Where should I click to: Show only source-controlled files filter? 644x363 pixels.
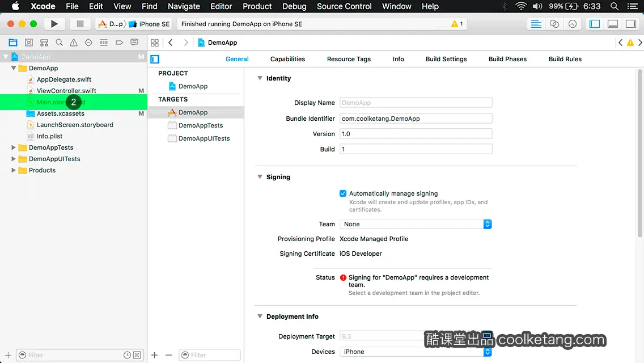137,355
